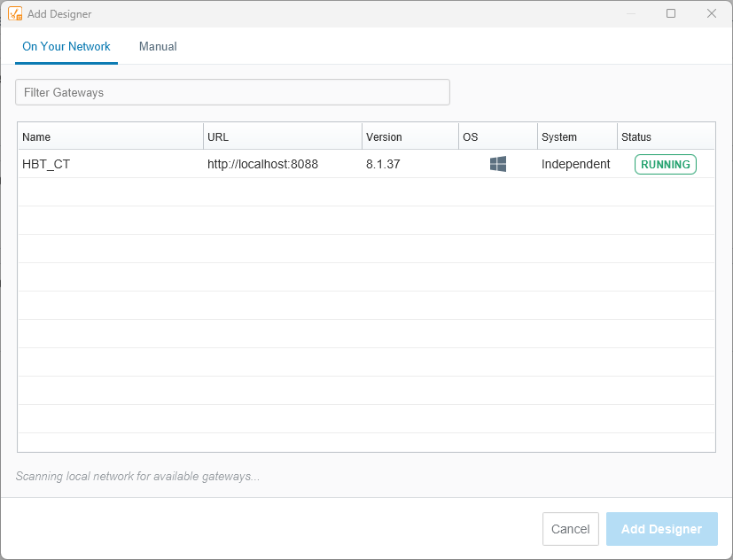Maximize the Add Designer window
Viewport: 733px width, 560px height.
(x=671, y=13)
